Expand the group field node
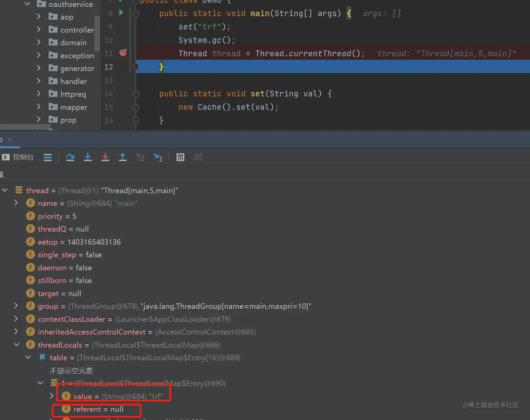 pyautogui.click(x=16, y=306)
